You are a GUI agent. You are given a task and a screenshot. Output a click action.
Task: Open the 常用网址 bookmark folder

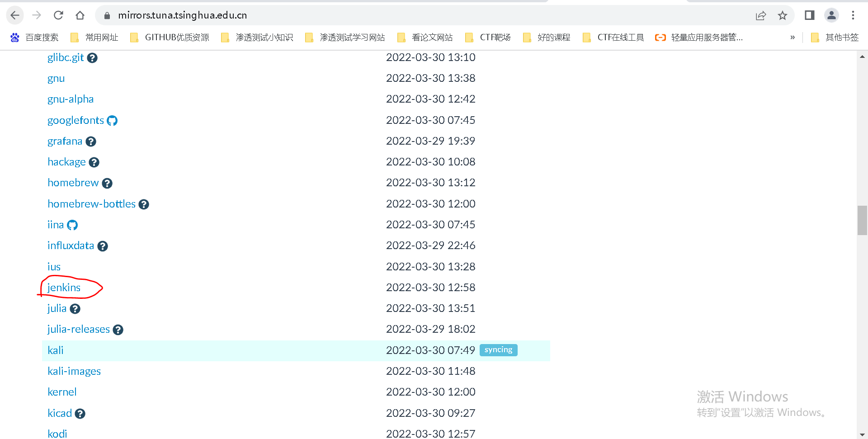tap(94, 38)
